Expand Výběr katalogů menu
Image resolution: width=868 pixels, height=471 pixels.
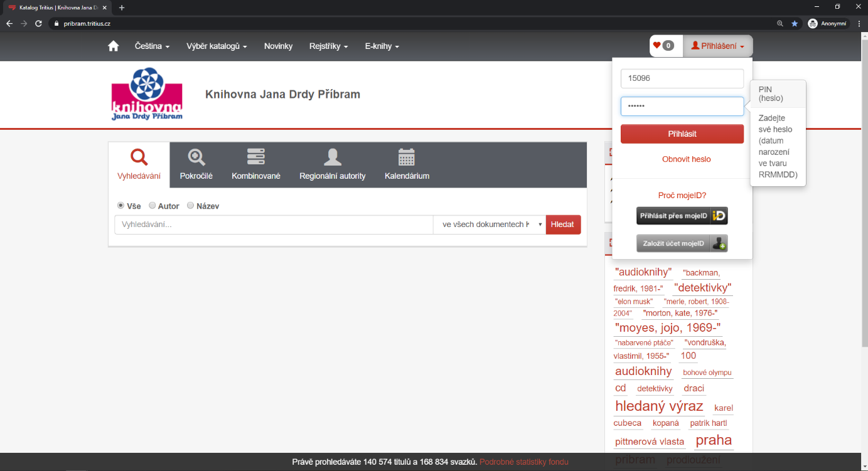pos(217,46)
